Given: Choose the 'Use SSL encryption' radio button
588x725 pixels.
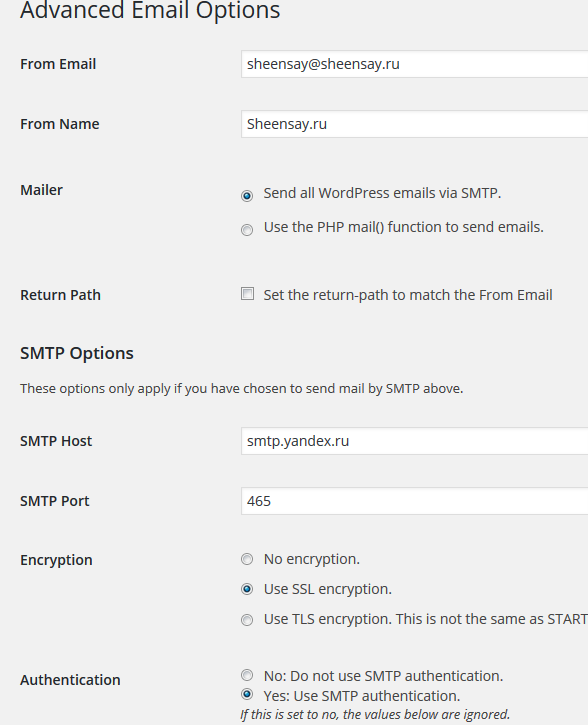Looking at the screenshot, I should [247, 589].
